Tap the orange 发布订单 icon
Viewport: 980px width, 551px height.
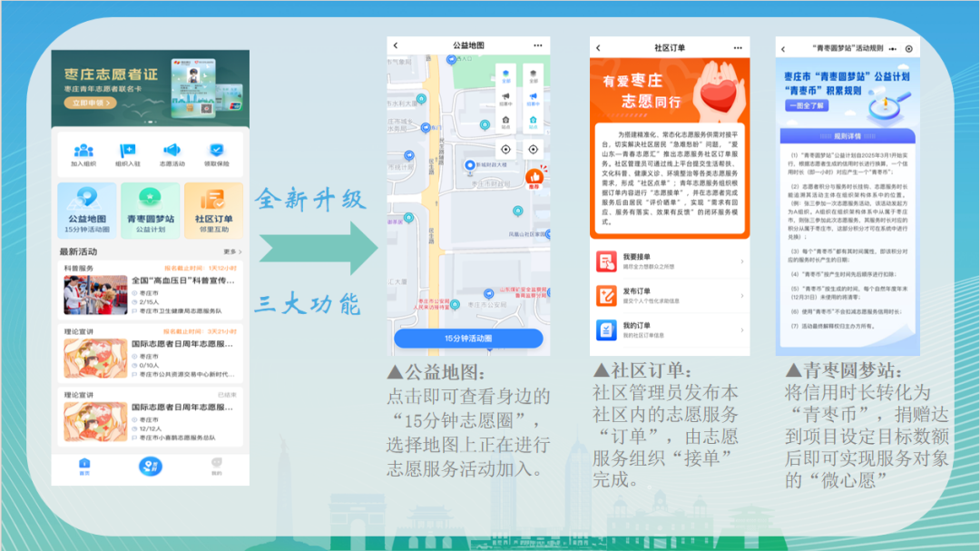point(606,296)
